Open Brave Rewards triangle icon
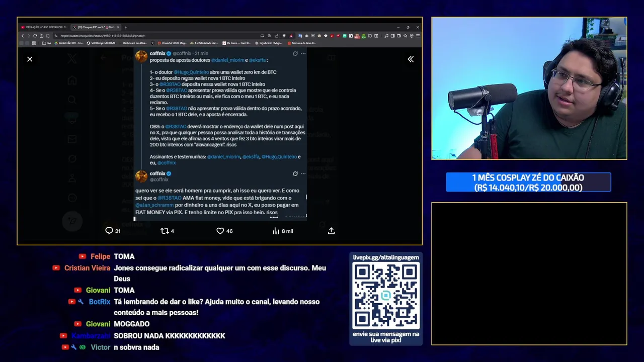 (x=291, y=36)
